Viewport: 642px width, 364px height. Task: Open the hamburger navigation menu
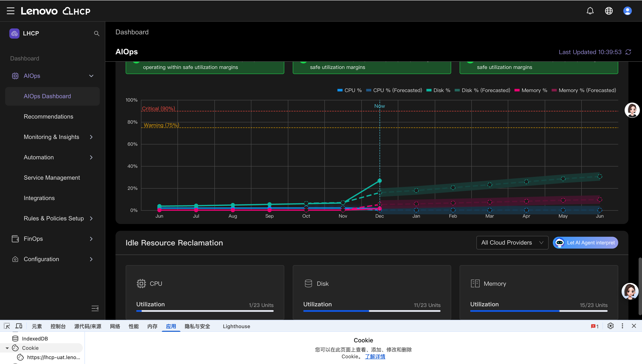(x=10, y=11)
